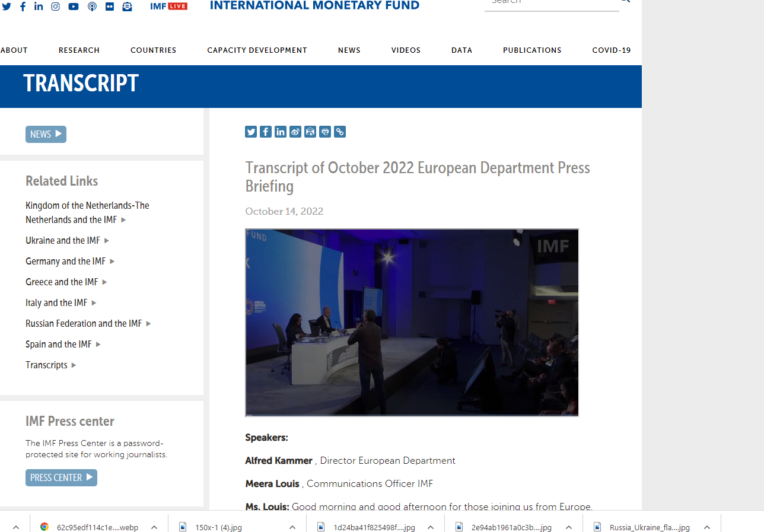Email this article via envelope icon
This screenshot has width=764, height=532.
[310, 132]
